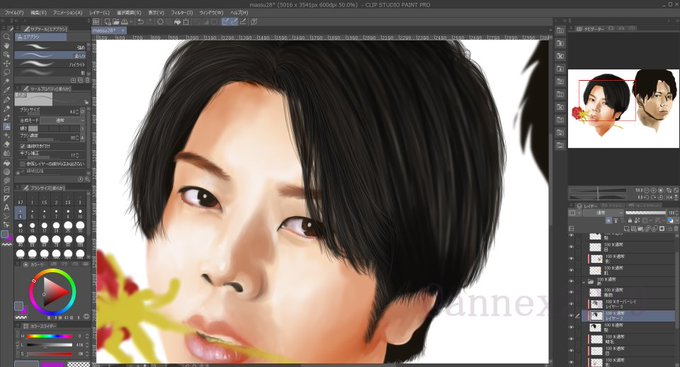Click the Save icon in command bar
This screenshot has height=367, width=680.
coord(124,21)
